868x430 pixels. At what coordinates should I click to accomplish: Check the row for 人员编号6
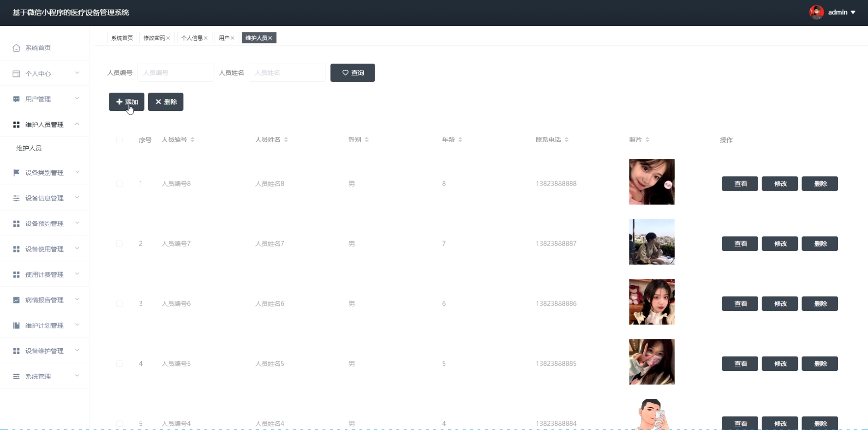click(x=120, y=303)
